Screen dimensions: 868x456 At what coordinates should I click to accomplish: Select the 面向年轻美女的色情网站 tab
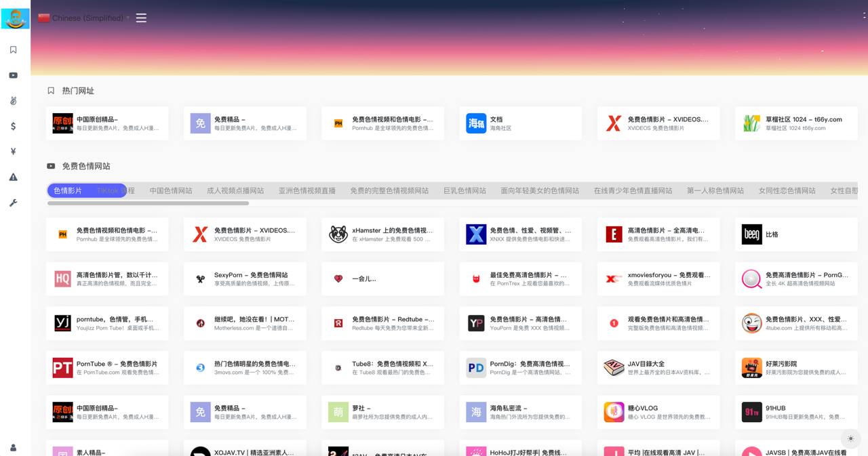click(x=540, y=190)
